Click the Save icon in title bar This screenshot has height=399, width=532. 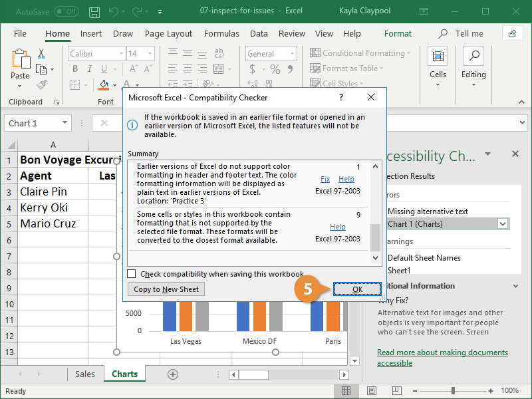click(x=94, y=11)
